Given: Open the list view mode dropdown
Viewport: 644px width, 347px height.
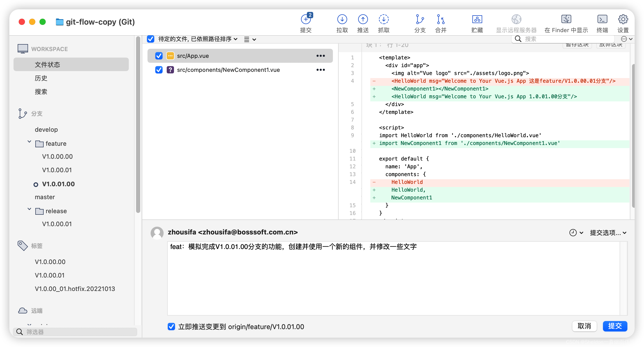Looking at the screenshot, I should 250,39.
